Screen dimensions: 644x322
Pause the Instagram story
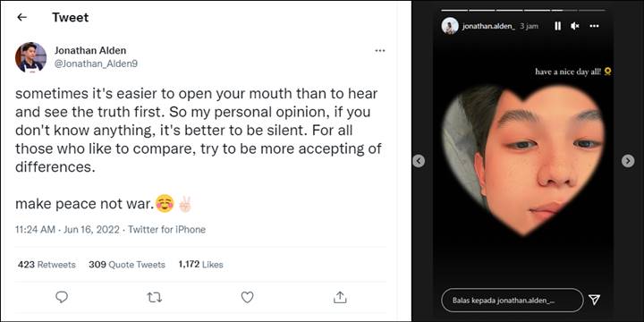pyautogui.click(x=557, y=26)
